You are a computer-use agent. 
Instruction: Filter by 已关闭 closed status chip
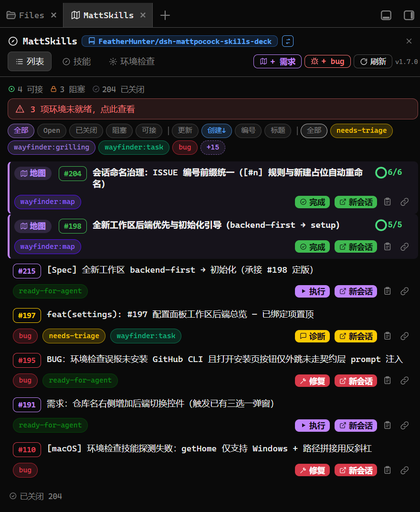click(x=86, y=130)
